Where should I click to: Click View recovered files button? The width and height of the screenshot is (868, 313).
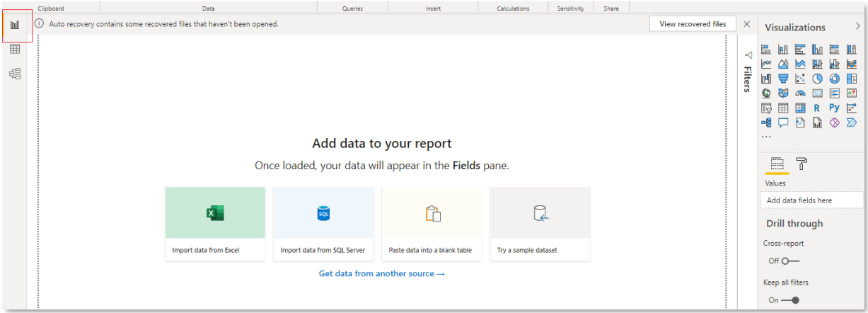(693, 24)
